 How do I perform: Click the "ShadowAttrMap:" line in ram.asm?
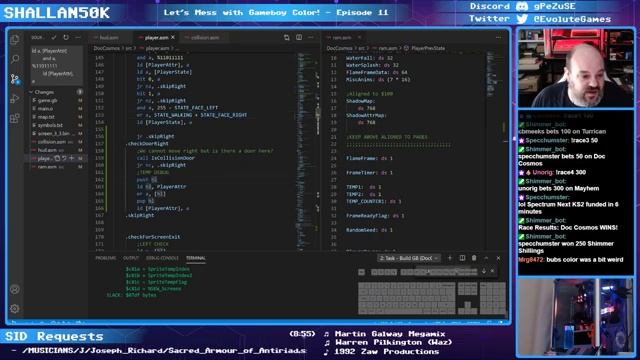click(x=366, y=115)
